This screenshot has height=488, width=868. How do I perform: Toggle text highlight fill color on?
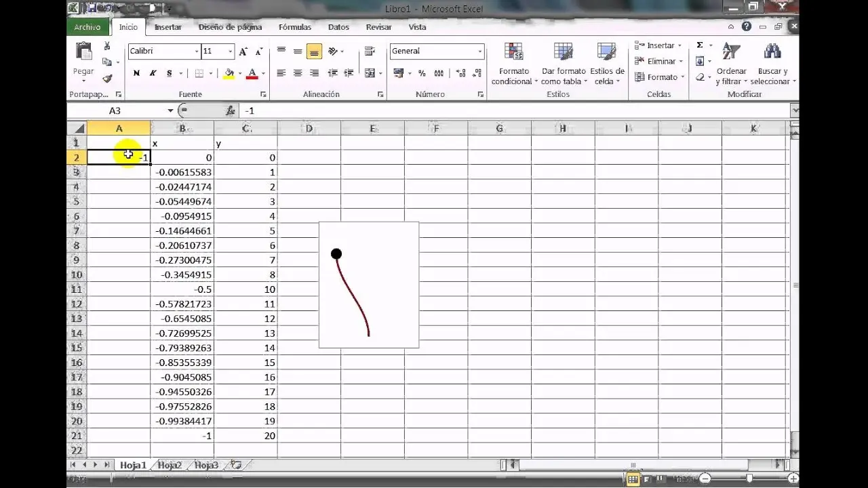pyautogui.click(x=227, y=72)
